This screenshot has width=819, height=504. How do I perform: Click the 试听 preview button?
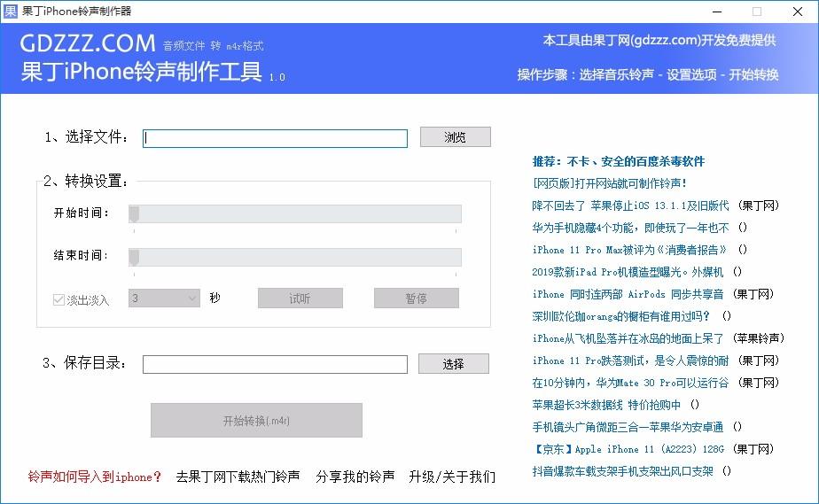point(300,298)
